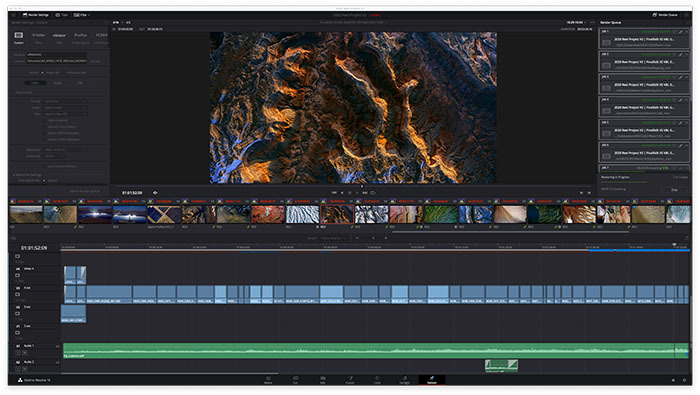
Task: Switch to the Audio settings tab
Action: [x=58, y=83]
